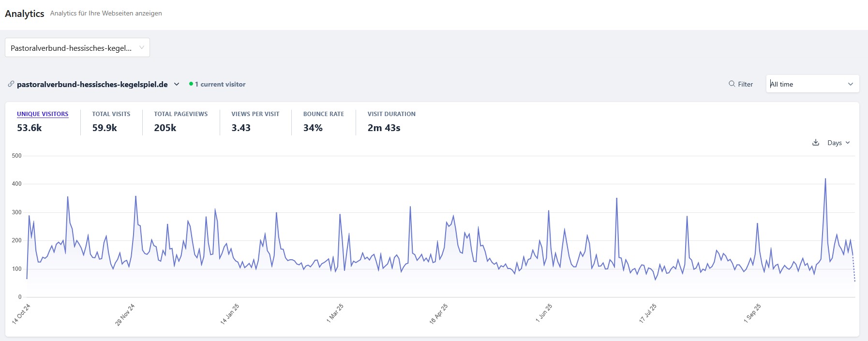
Task: Select the Views Per Visit metric
Action: [255, 114]
